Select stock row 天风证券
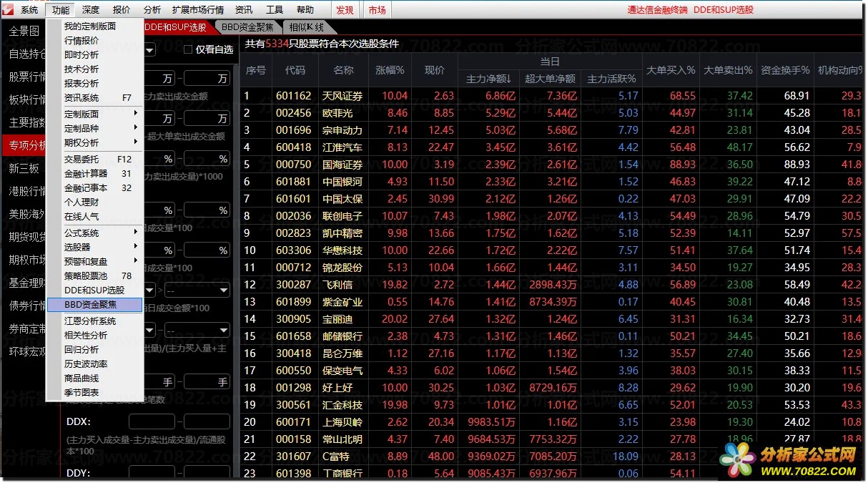This screenshot has width=868, height=483. (x=551, y=95)
